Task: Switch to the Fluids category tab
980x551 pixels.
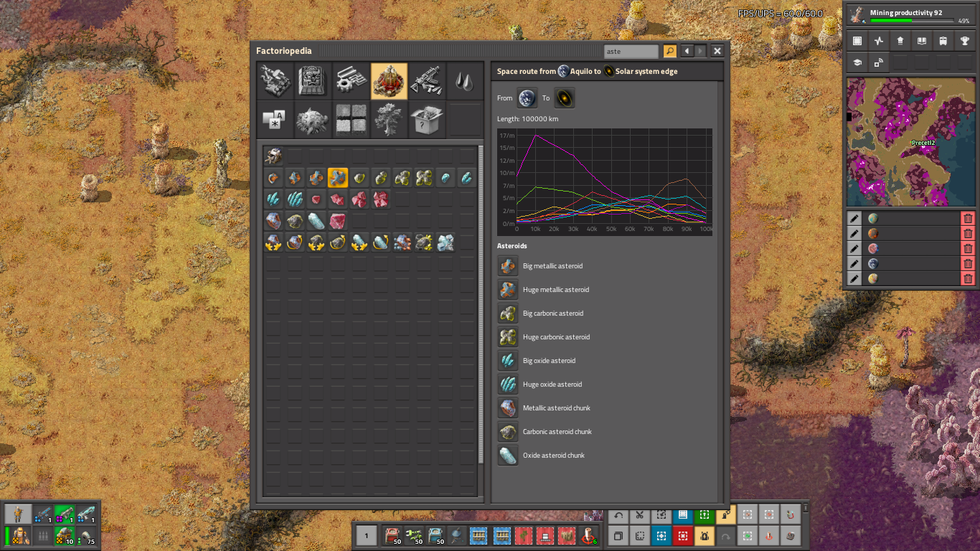Action: pos(464,80)
